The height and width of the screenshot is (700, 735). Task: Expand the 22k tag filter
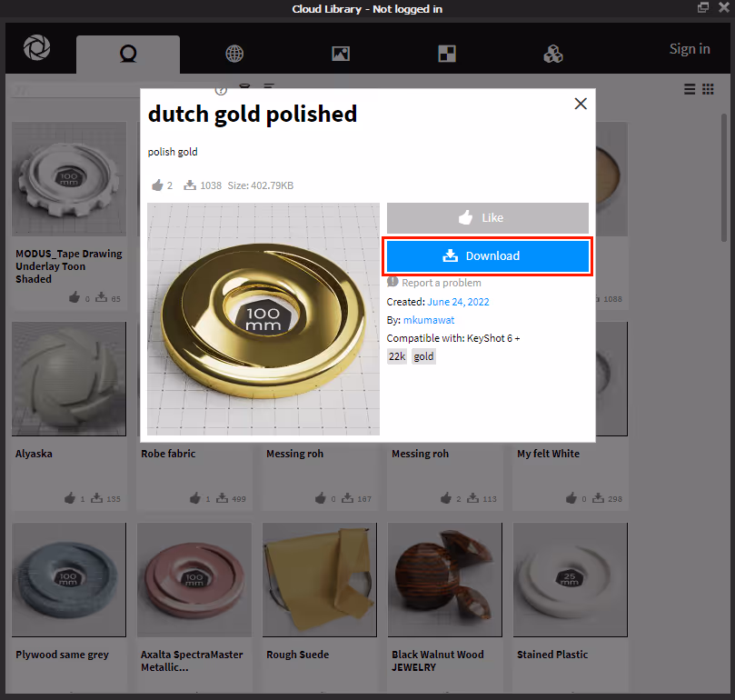click(396, 355)
